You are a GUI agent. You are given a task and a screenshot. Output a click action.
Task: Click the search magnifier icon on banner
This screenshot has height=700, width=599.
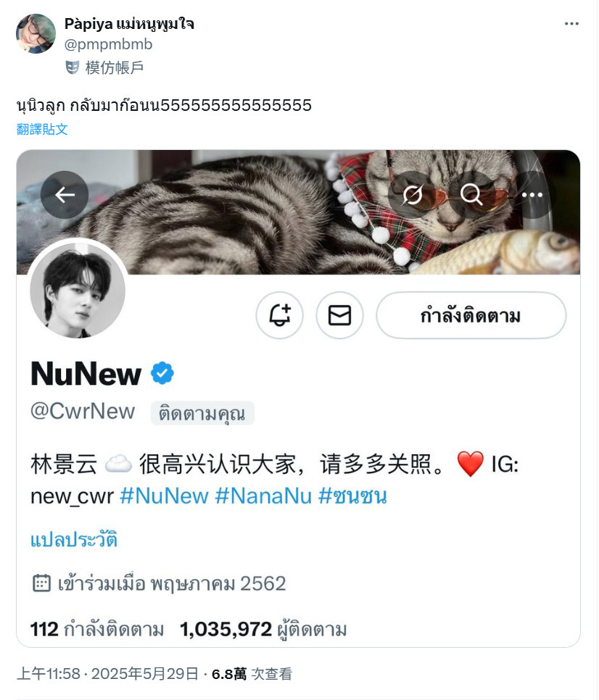coord(471,195)
